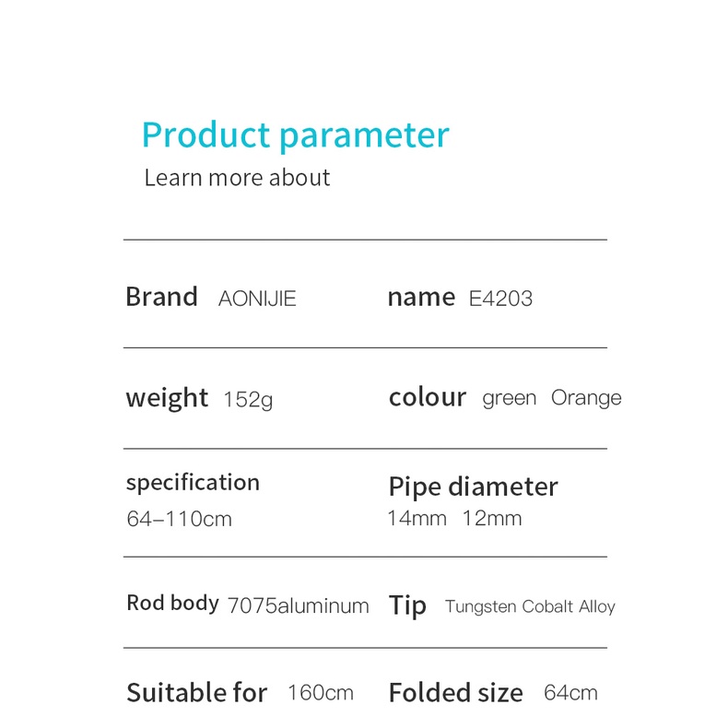Viewport: 728px width, 728px height.
Task: Select the 64–110cm specification value
Action: 179,519
